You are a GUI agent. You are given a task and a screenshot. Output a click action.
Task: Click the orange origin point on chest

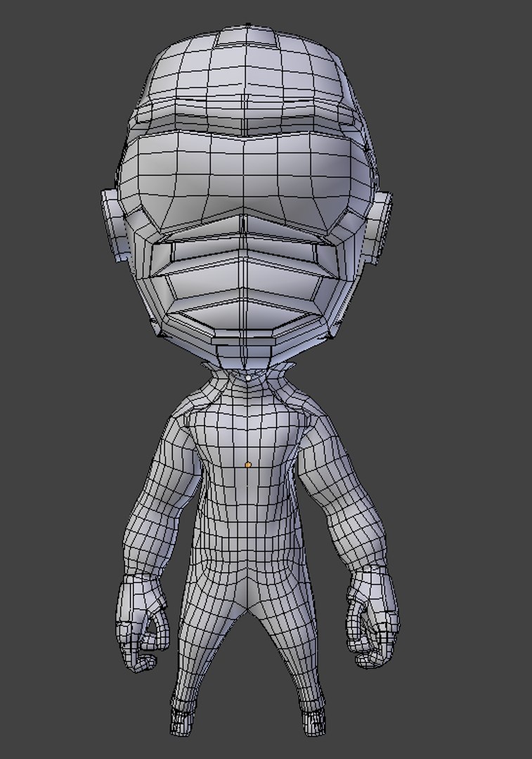click(248, 465)
